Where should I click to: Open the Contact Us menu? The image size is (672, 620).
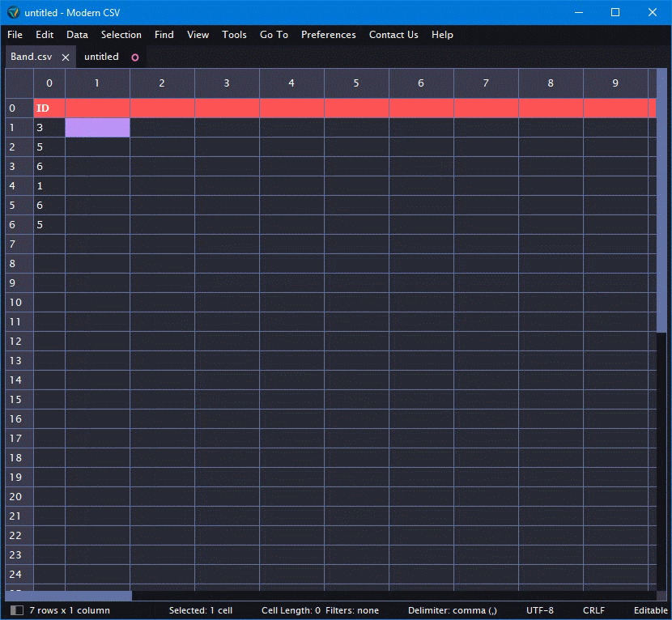click(x=393, y=35)
